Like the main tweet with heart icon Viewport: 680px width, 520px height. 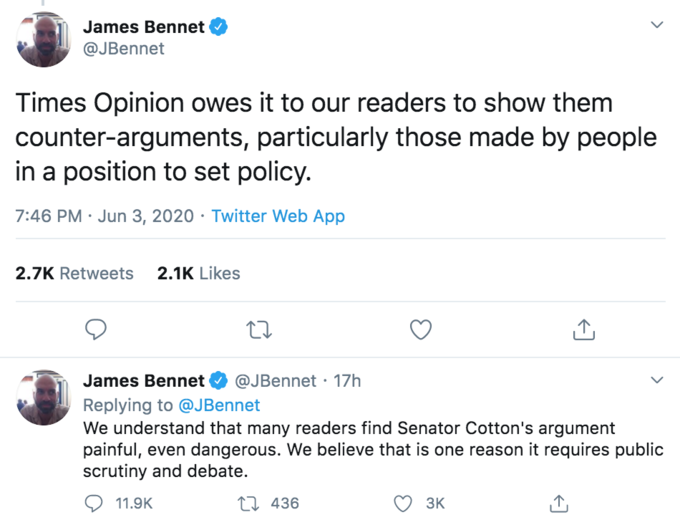pyautogui.click(x=422, y=329)
